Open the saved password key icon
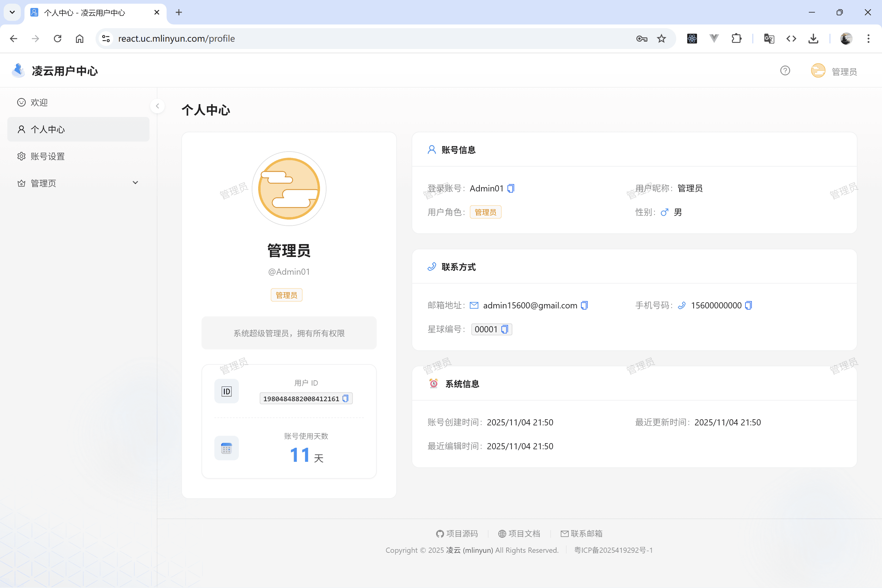The height and width of the screenshot is (588, 882). [642, 39]
